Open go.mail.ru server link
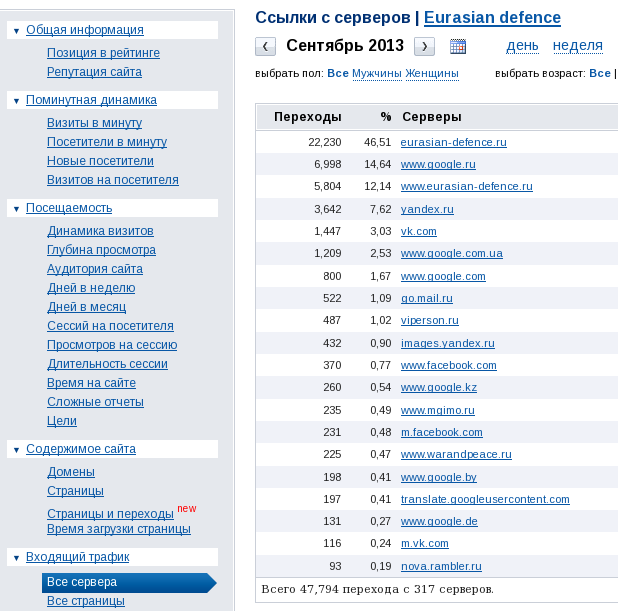This screenshot has width=618, height=611. pos(427,298)
